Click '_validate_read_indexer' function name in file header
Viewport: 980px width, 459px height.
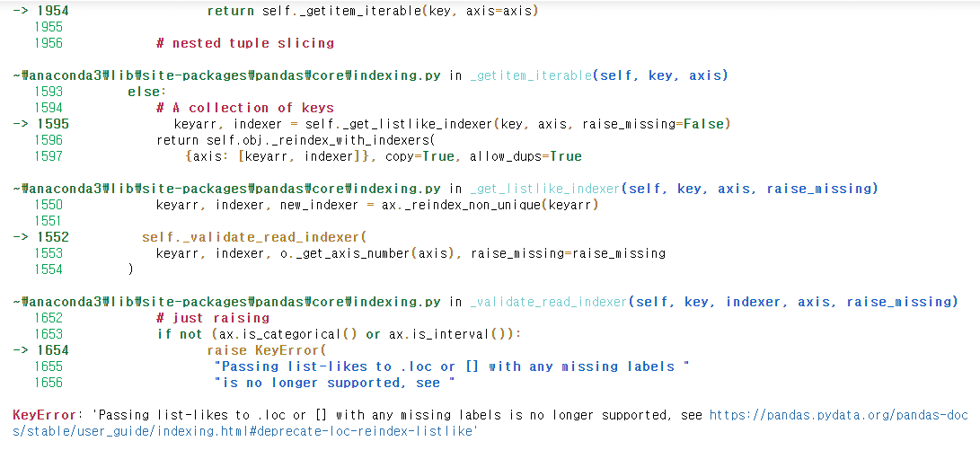pyautogui.click(x=547, y=302)
